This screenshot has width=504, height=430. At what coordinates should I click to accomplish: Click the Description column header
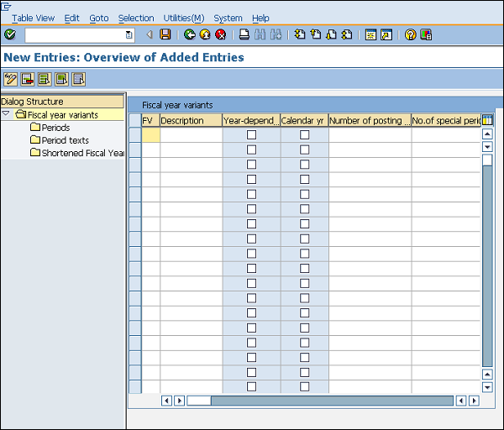click(x=191, y=120)
